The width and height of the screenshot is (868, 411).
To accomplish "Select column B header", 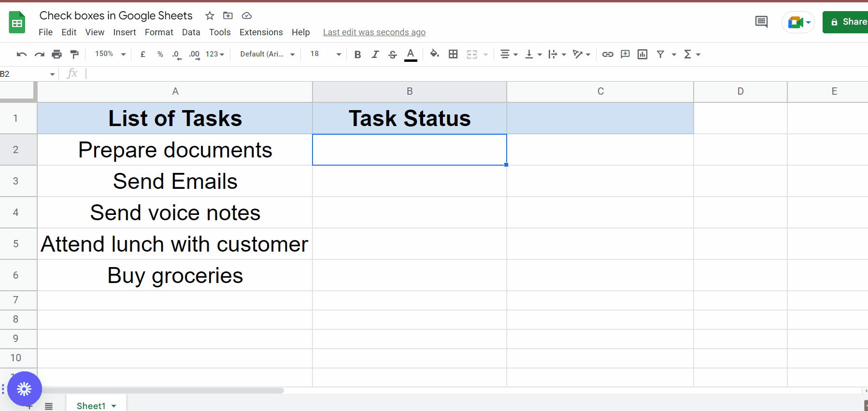I will pyautogui.click(x=410, y=92).
